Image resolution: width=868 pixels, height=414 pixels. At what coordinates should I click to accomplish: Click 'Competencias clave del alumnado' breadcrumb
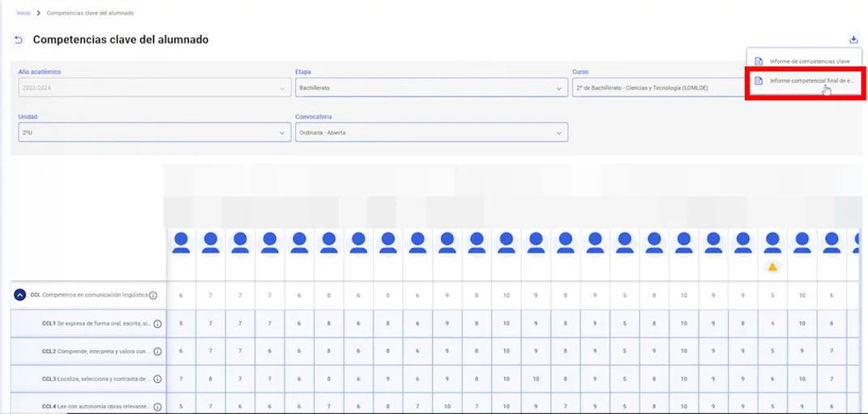coord(90,13)
